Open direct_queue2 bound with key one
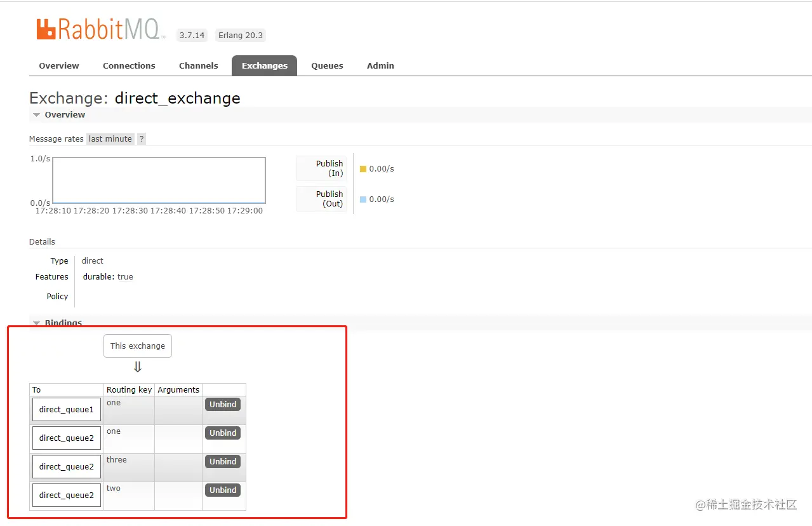Screen dimensions: 812x526 pyautogui.click(x=67, y=438)
